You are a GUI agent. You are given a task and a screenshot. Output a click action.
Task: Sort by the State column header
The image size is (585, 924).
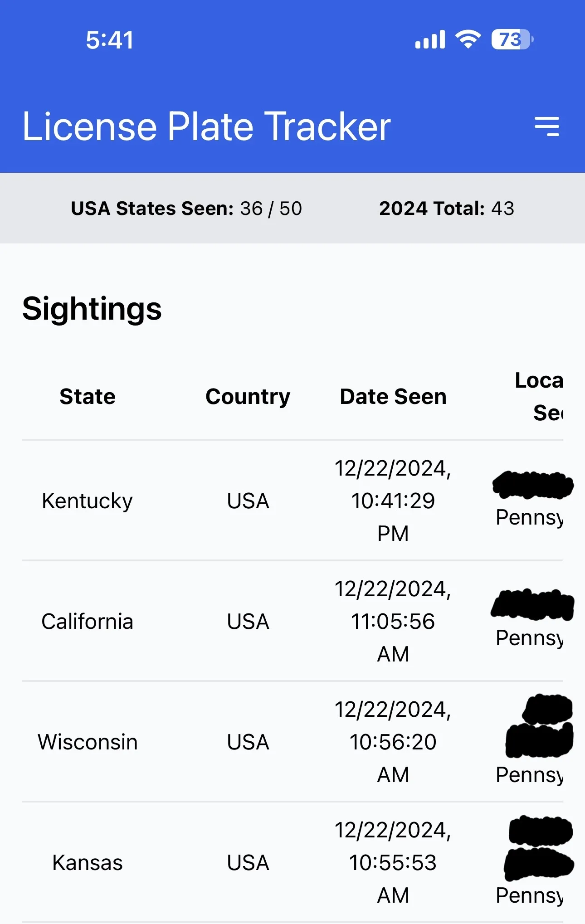tap(88, 397)
